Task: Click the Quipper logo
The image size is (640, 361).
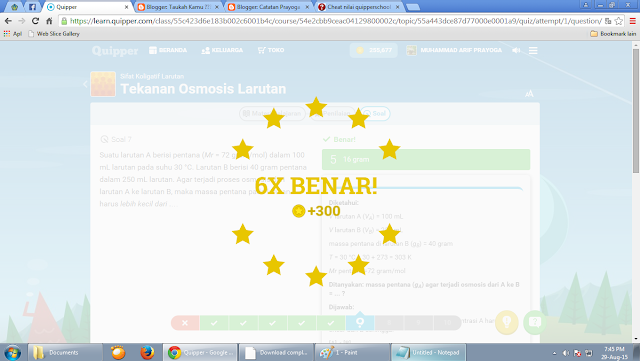Action: click(x=115, y=51)
